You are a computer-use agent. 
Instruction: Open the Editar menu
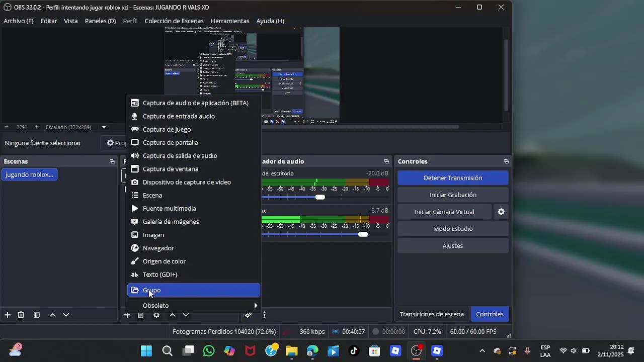49,21
